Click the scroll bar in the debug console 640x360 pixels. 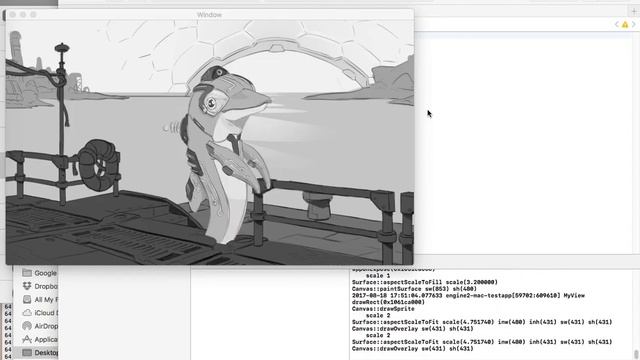pyautogui.click(x=636, y=354)
